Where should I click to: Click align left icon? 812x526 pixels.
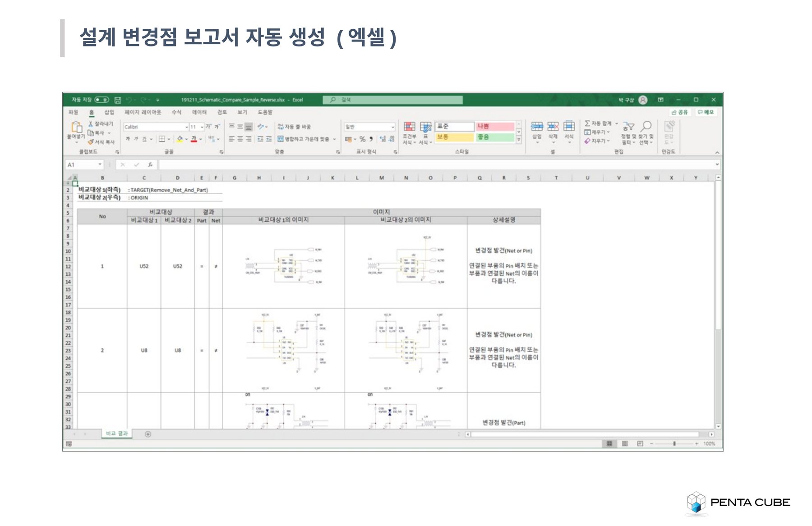[x=231, y=139]
